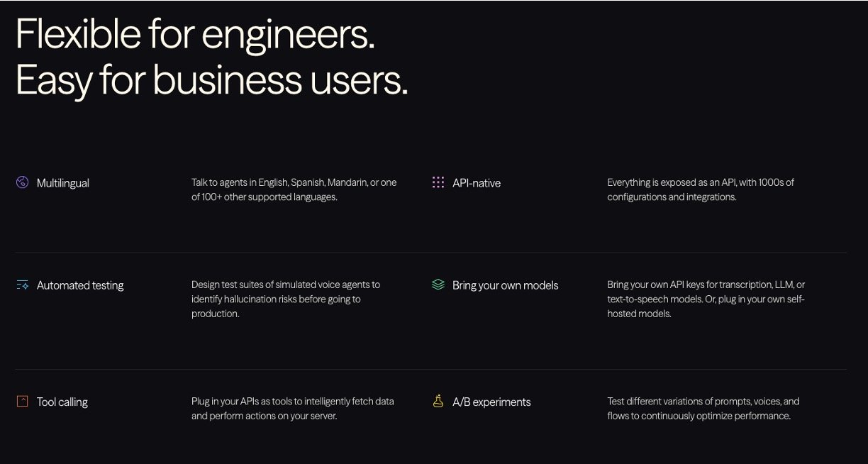The width and height of the screenshot is (868, 464).
Task: Select the Bring your own models title
Action: (x=506, y=285)
